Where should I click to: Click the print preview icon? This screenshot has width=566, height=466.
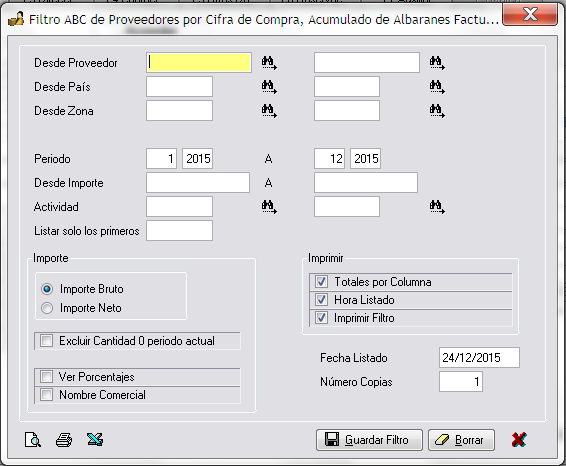(33, 440)
